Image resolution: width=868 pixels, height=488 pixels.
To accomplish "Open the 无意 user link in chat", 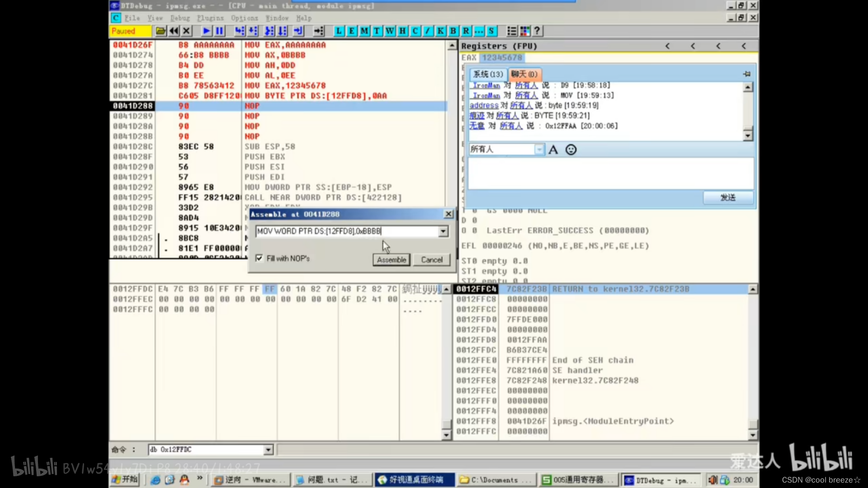I will tap(476, 126).
